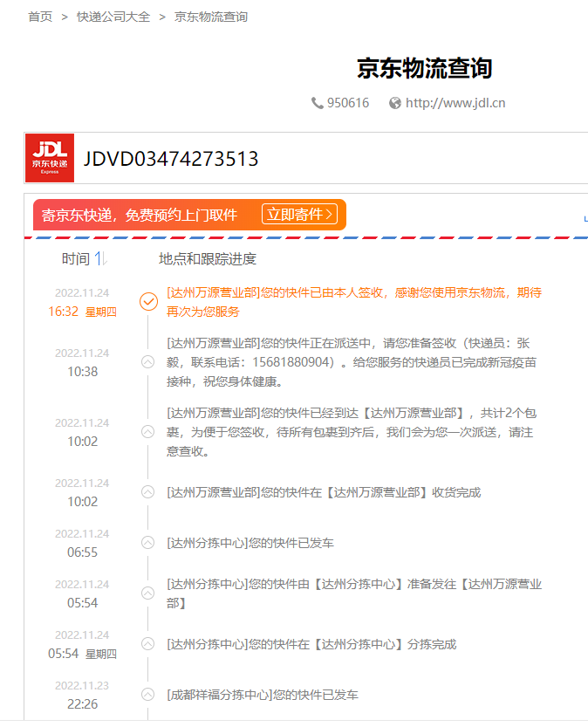Click the status circle for the 22:26 entry
The width and height of the screenshot is (588, 727).
pyautogui.click(x=147, y=694)
